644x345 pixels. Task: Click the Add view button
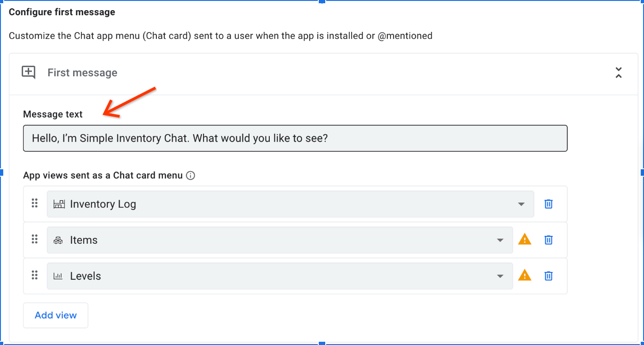click(x=56, y=315)
